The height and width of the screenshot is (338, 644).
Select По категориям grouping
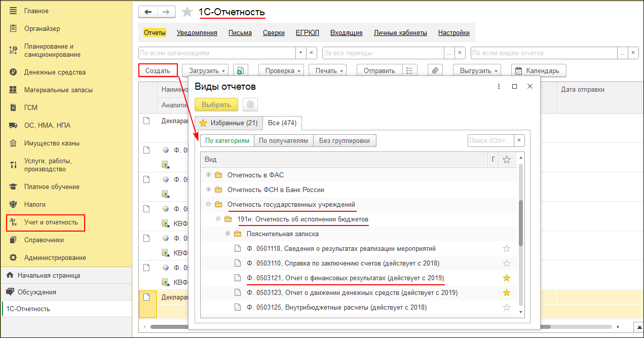pos(227,140)
